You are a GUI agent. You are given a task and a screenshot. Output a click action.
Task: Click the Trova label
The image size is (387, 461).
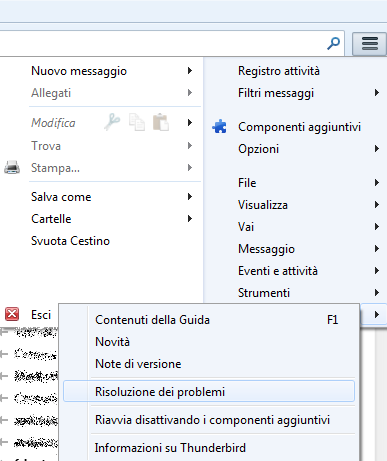pos(46,146)
